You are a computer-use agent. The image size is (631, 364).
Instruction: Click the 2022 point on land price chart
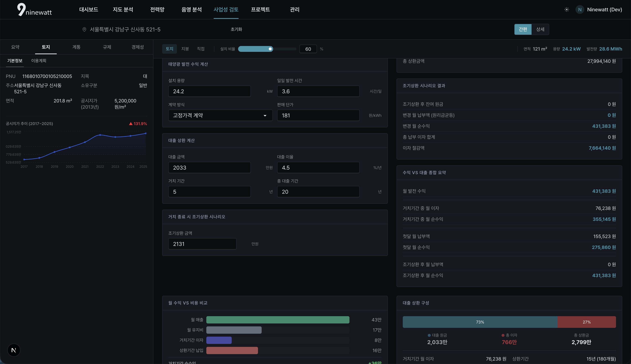point(100,135)
